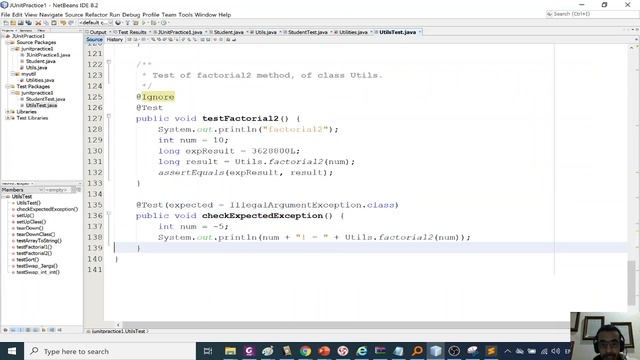Click the New File toolbar icon
This screenshot has height=360, width=640.
[x=6, y=23]
